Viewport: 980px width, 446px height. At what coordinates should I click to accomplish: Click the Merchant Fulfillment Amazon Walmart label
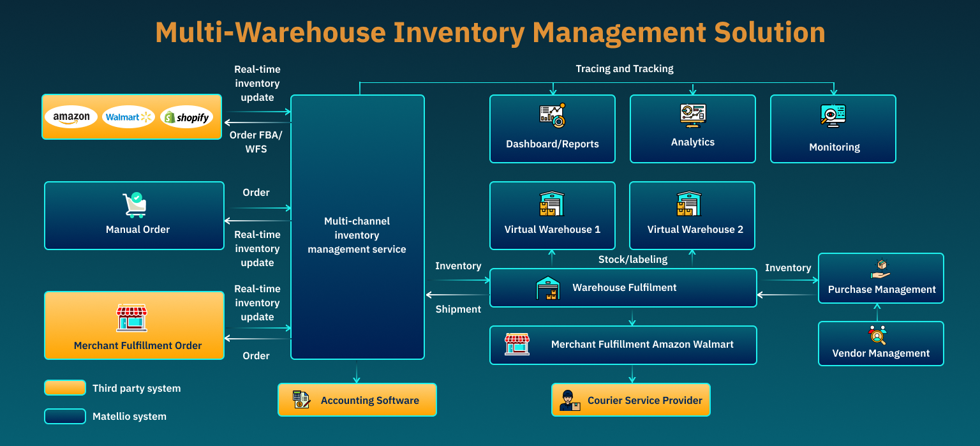(642, 345)
